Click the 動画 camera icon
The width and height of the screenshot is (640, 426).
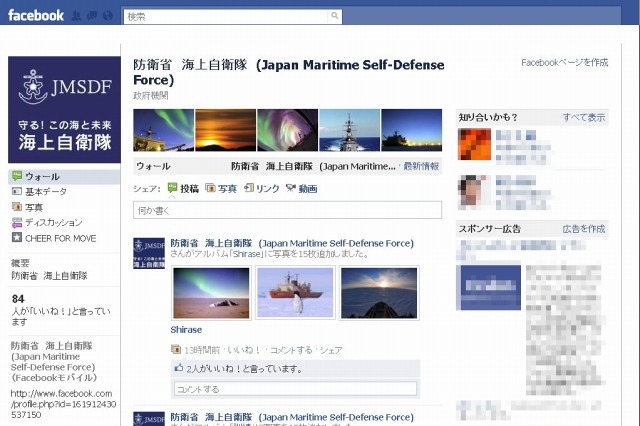coord(291,188)
